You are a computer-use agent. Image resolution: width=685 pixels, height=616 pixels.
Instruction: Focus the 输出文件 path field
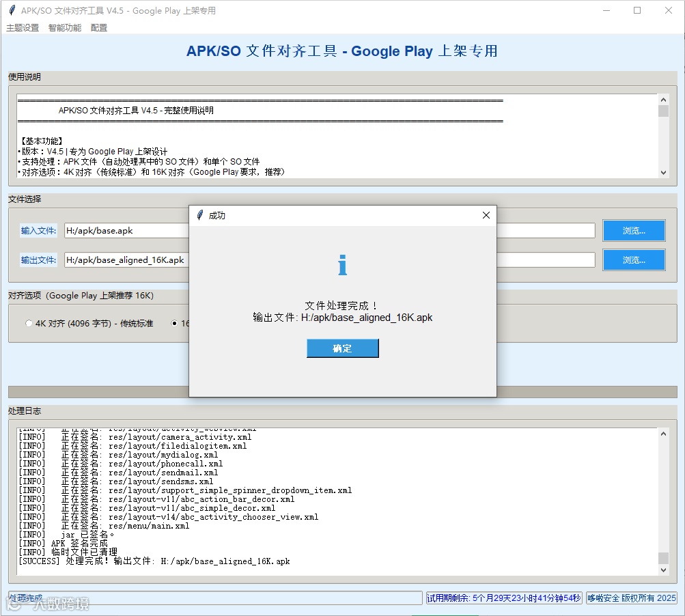329,260
